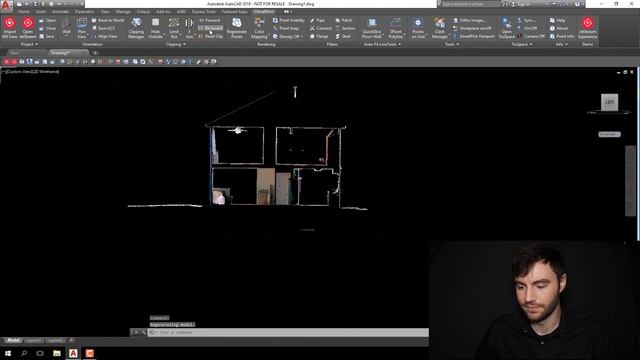Viewport: 640px width, 360px height.
Task: Switch to the Home ribbon tab
Action: (24, 12)
